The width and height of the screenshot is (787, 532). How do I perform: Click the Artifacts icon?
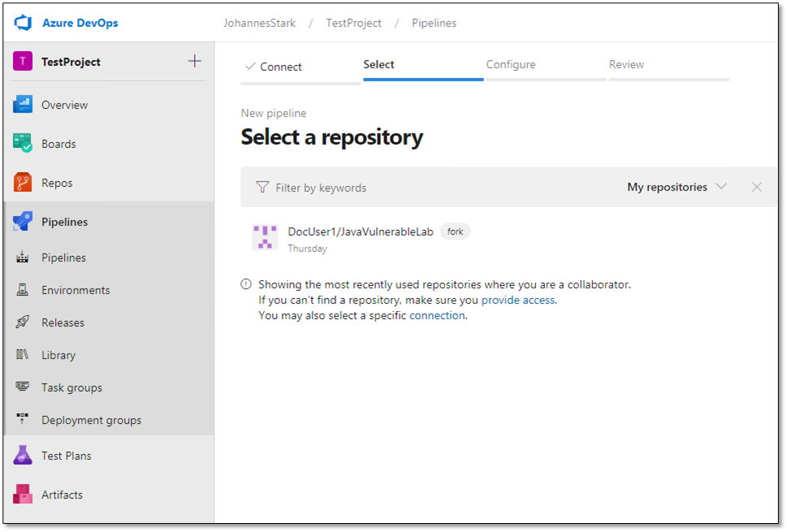tap(23, 495)
